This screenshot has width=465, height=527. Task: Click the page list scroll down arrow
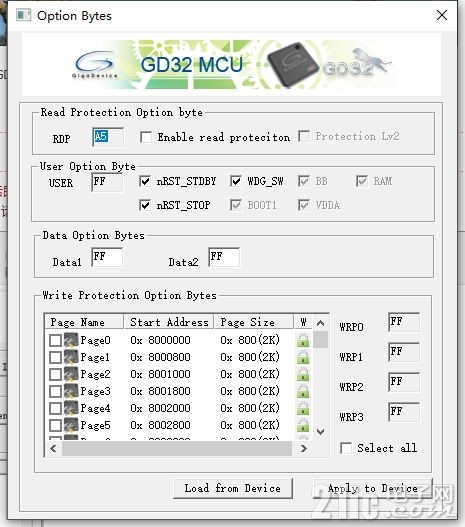[321, 432]
